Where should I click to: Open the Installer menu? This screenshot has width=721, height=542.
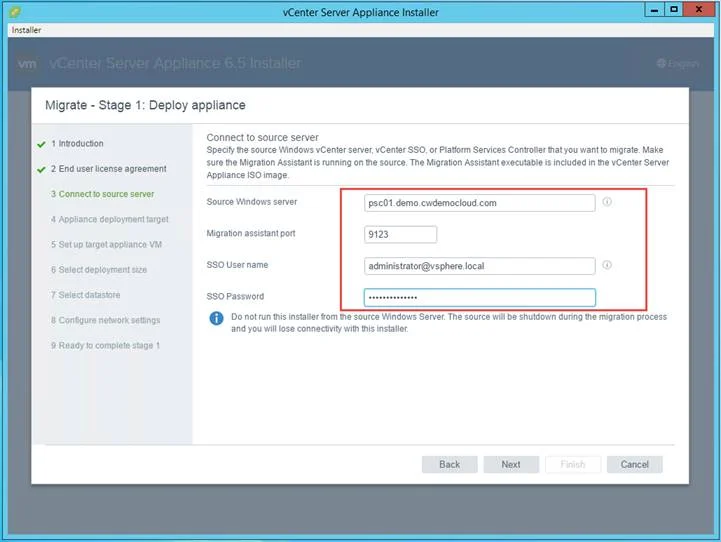click(x=26, y=30)
